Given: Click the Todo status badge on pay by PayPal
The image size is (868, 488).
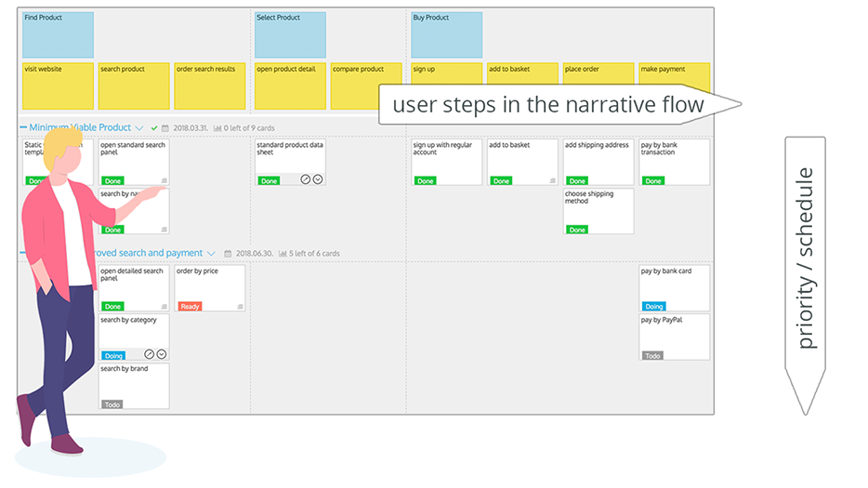Looking at the screenshot, I should (x=652, y=356).
